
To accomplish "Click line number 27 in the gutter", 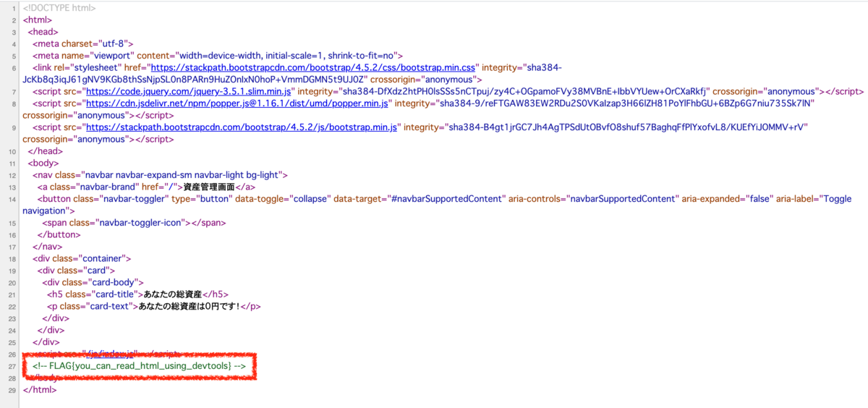I will pos(12,367).
